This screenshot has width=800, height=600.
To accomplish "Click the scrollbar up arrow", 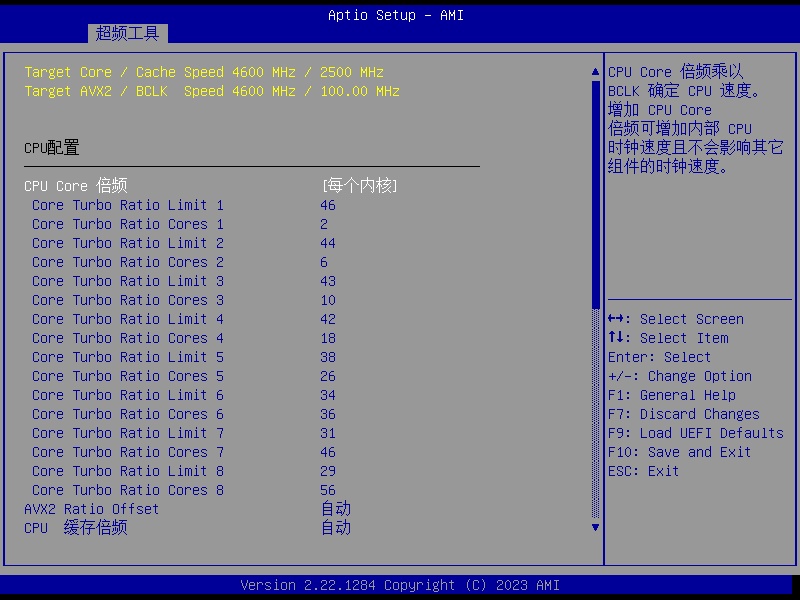I will coord(596,72).
